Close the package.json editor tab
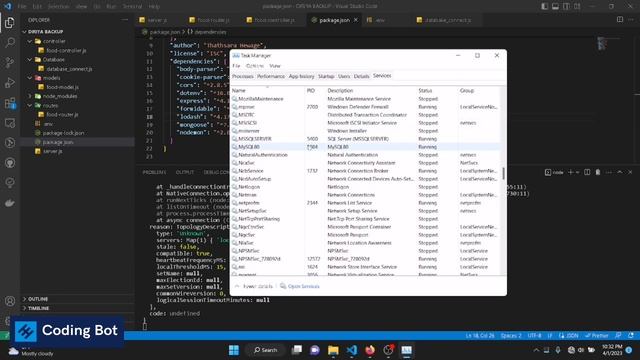The image size is (640, 360). point(356,20)
